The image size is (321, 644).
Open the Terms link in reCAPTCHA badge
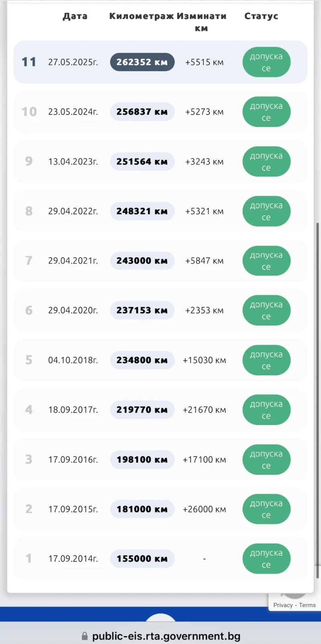(x=307, y=605)
